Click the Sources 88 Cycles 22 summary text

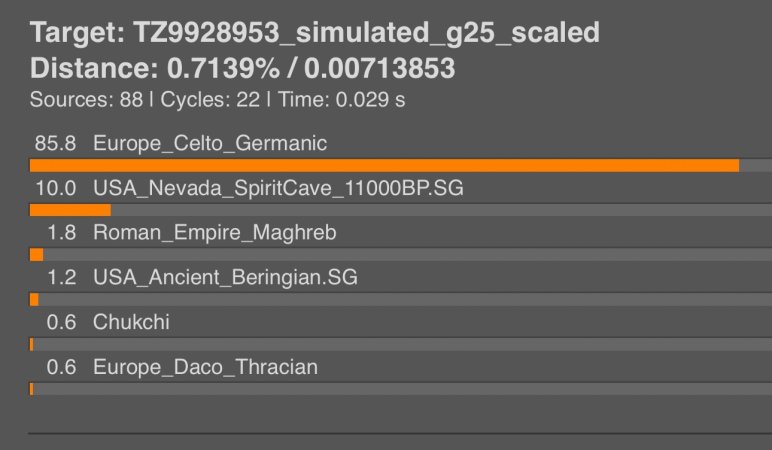click(x=217, y=100)
